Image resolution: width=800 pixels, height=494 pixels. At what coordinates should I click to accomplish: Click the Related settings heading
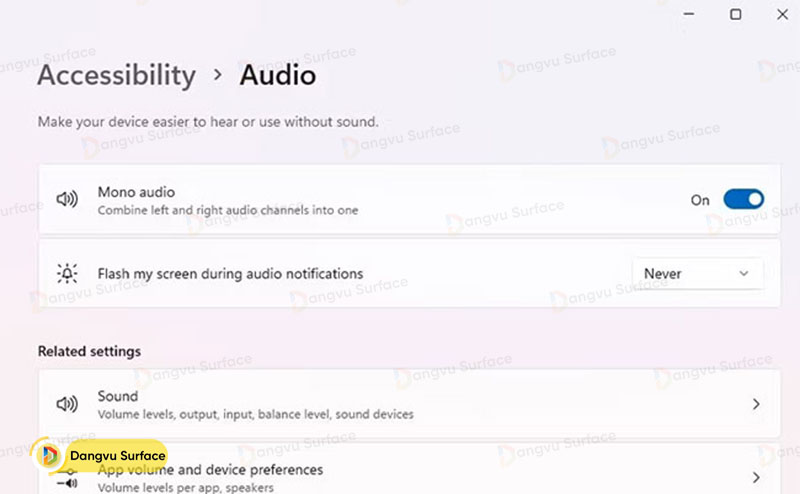click(89, 351)
